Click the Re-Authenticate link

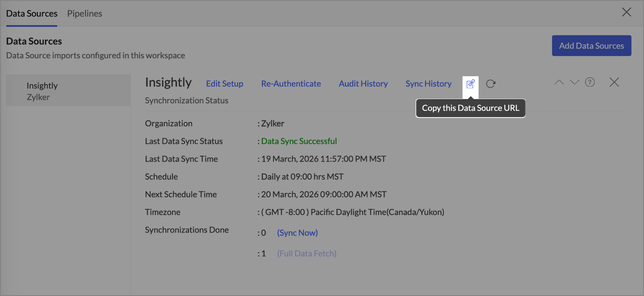(291, 84)
